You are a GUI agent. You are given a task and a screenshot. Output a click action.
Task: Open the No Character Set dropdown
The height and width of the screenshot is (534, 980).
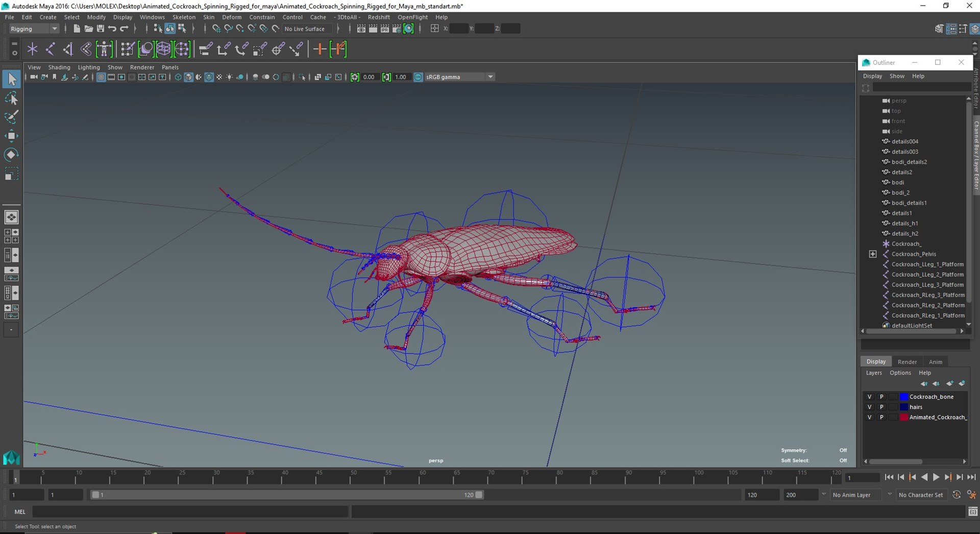pos(921,495)
